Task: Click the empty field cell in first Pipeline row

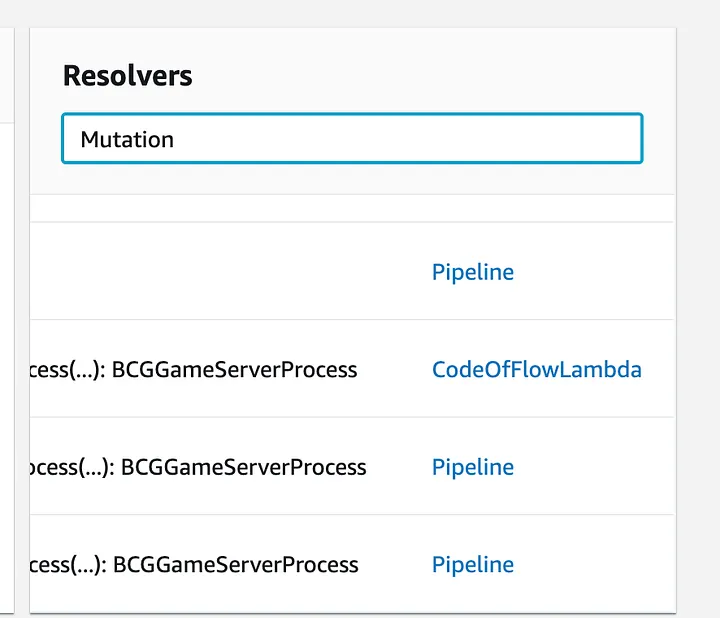Action: pos(220,272)
